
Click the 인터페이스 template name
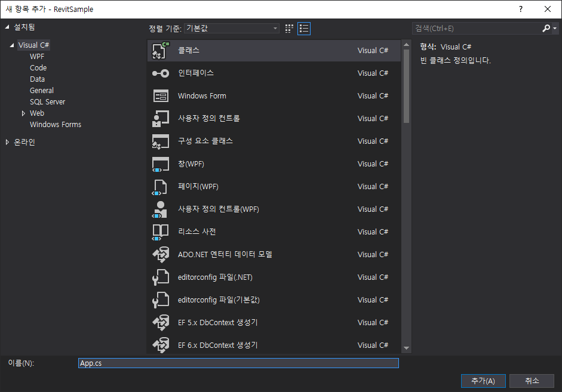pos(196,73)
